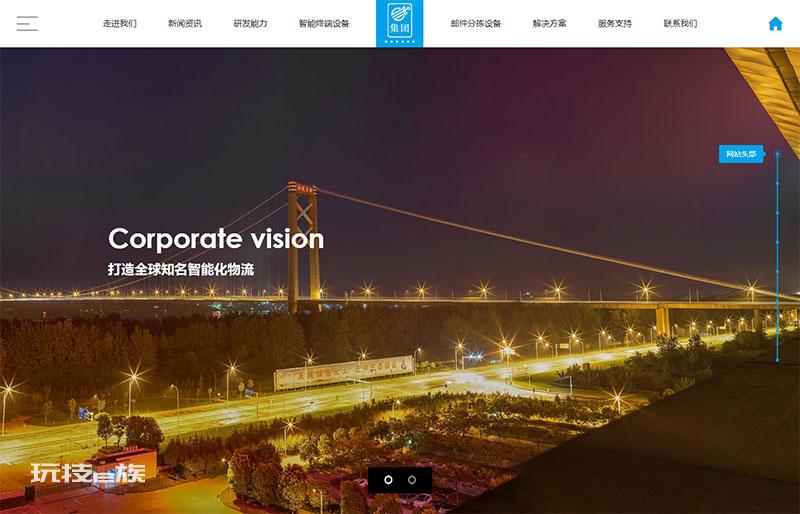Open 服务支持 in the top navigation
The height and width of the screenshot is (514, 800).
(x=615, y=23)
